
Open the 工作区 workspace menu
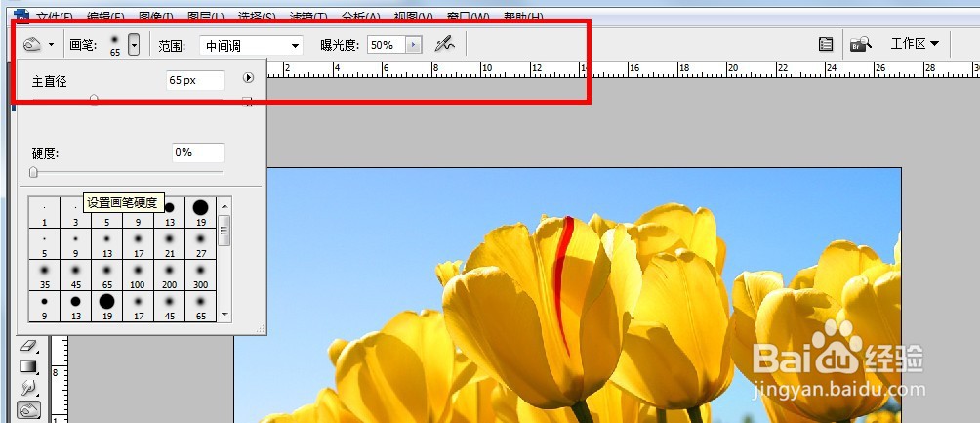[915, 44]
